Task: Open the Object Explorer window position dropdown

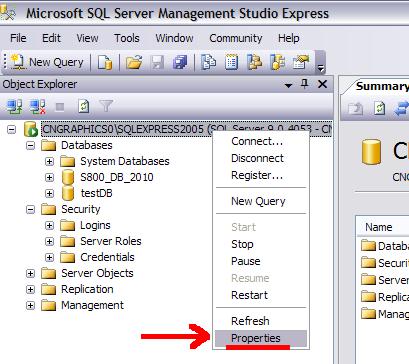Action: (x=288, y=85)
